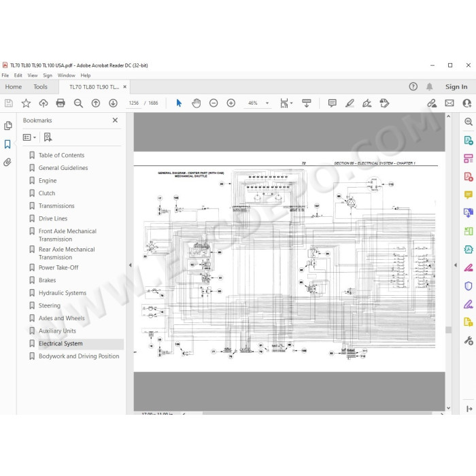Upload the file to cloud icon
Image resolution: width=476 pixels, height=476 pixels.
(44, 103)
